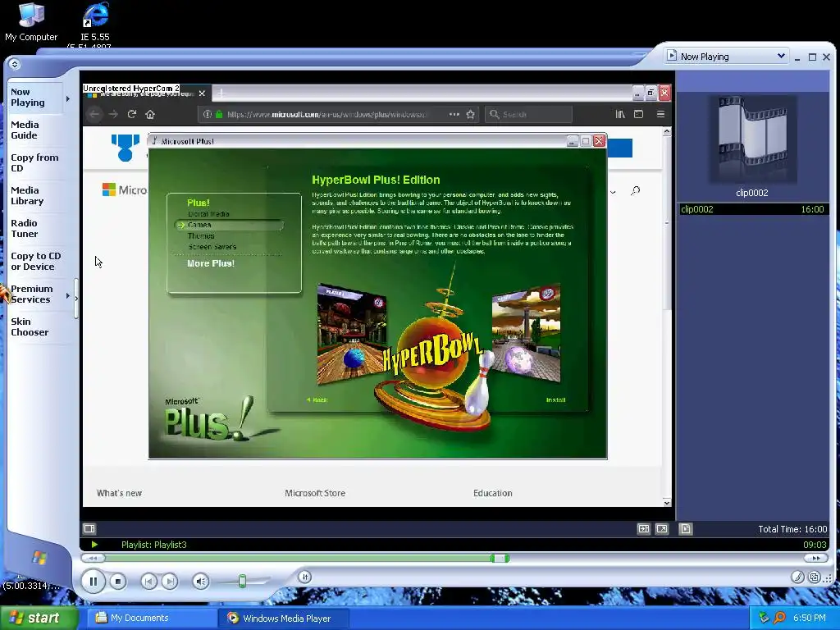Click the fast forward button on seek bar
This screenshot has width=840, height=630.
pyautogui.click(x=816, y=558)
